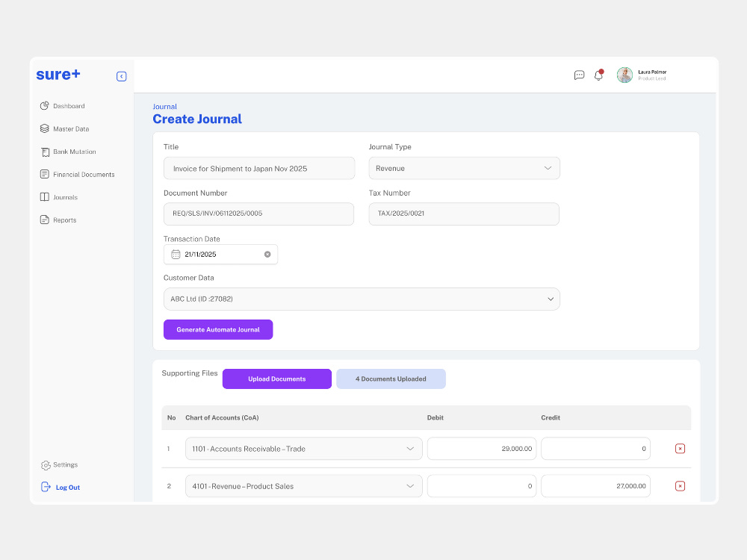
Task: Click the Supporting Files label
Action: [x=190, y=373]
